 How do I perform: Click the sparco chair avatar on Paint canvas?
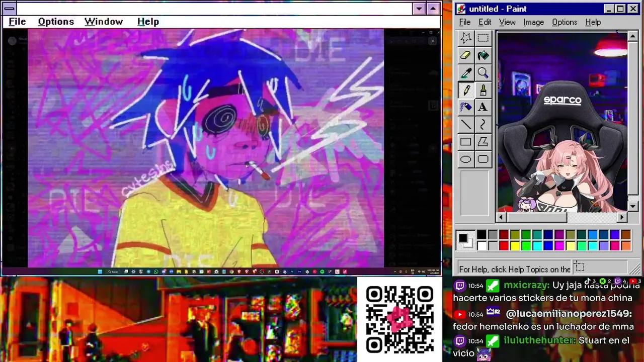click(x=562, y=146)
